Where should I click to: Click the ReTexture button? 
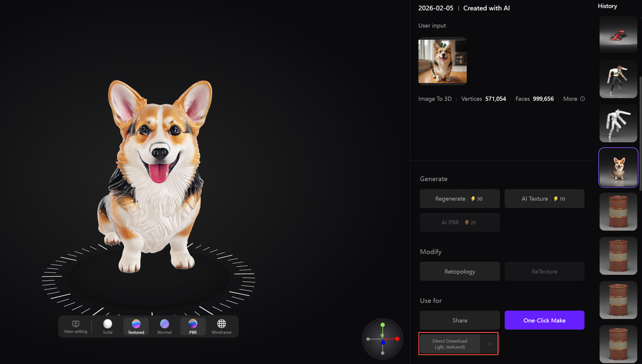[544, 272]
